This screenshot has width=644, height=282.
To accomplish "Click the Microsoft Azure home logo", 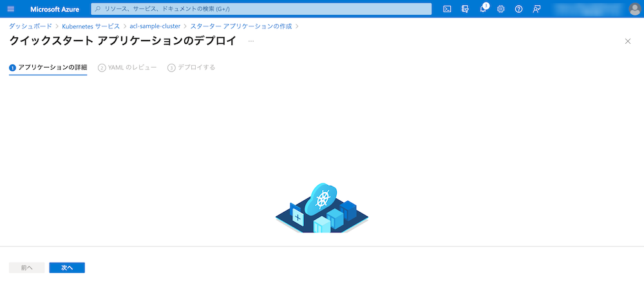I will 55,9.
